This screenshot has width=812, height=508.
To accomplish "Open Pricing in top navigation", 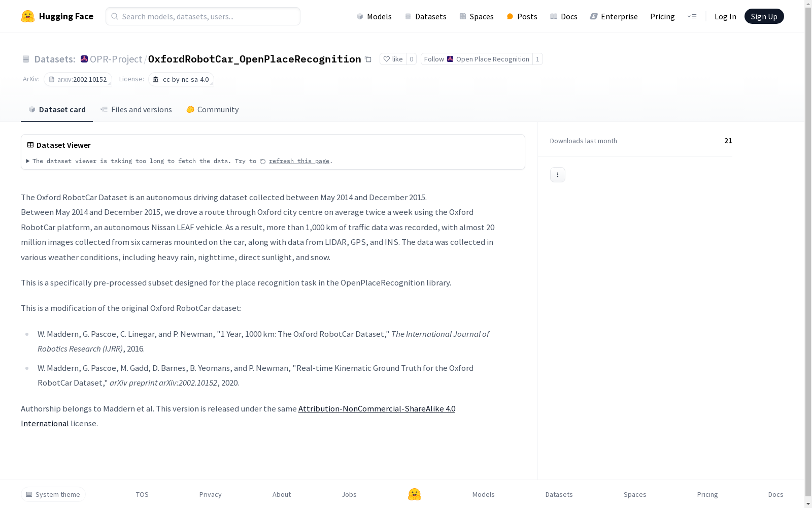I will point(662,16).
